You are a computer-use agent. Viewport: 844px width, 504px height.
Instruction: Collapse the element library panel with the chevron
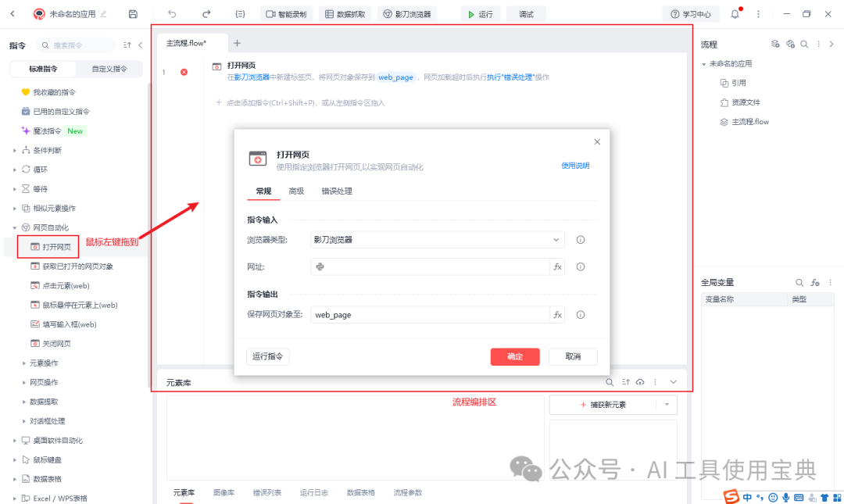pos(673,382)
